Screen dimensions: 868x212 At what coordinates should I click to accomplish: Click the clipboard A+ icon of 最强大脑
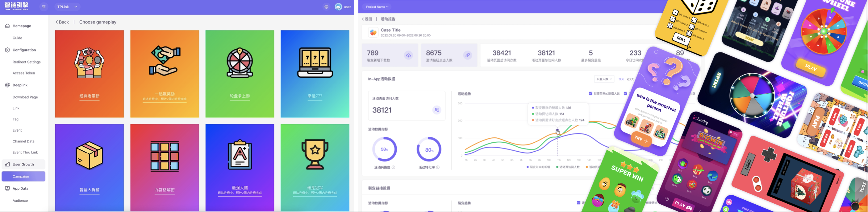click(x=240, y=155)
